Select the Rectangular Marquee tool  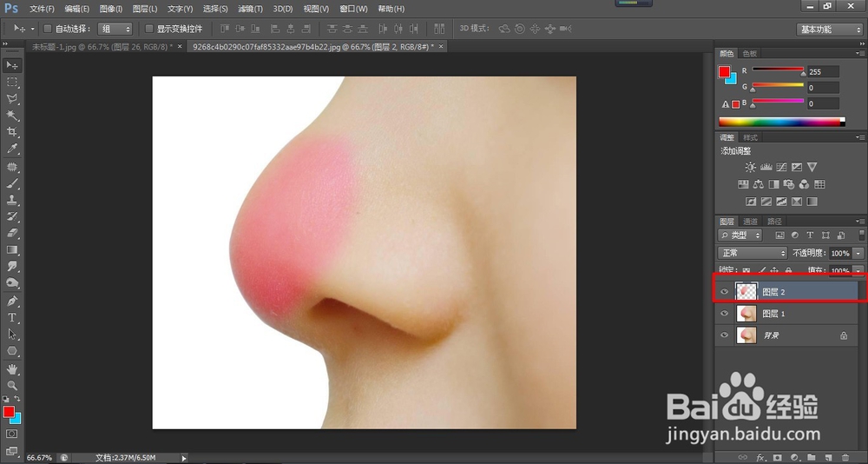click(x=12, y=82)
